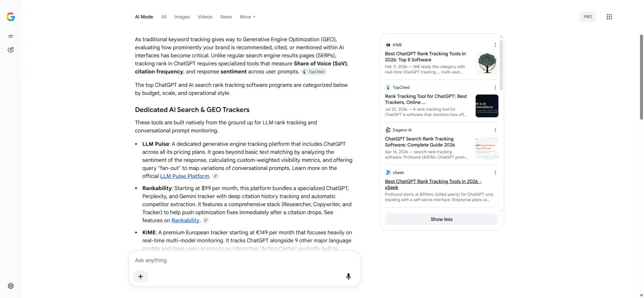Click the KIME tree thumbnail
This screenshot has width=644, height=298.
[487, 64]
